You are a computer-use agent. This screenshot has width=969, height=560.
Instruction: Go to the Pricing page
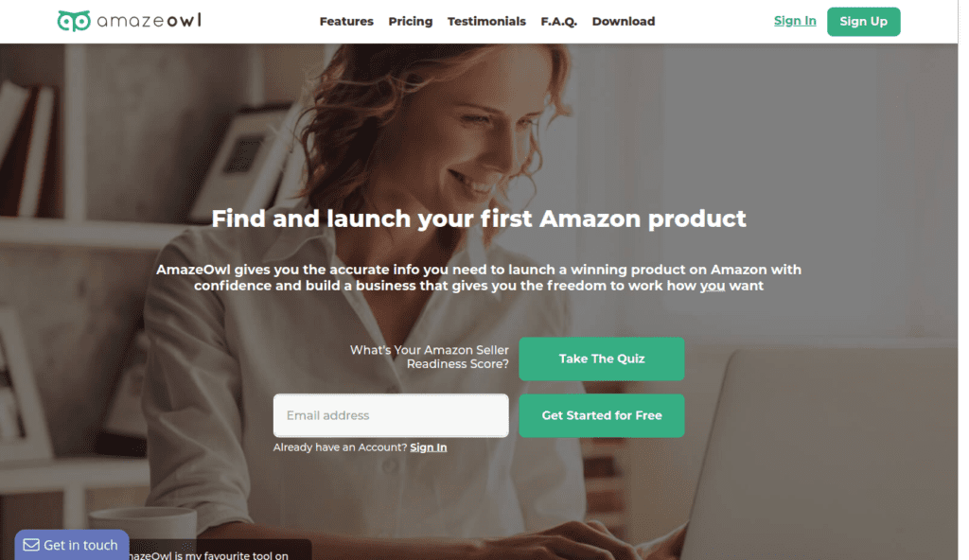[411, 21]
